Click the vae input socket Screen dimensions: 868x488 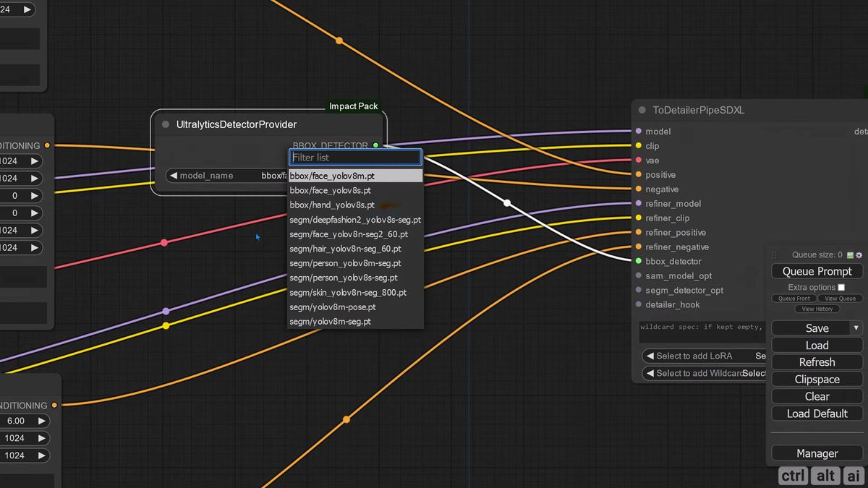pos(639,160)
